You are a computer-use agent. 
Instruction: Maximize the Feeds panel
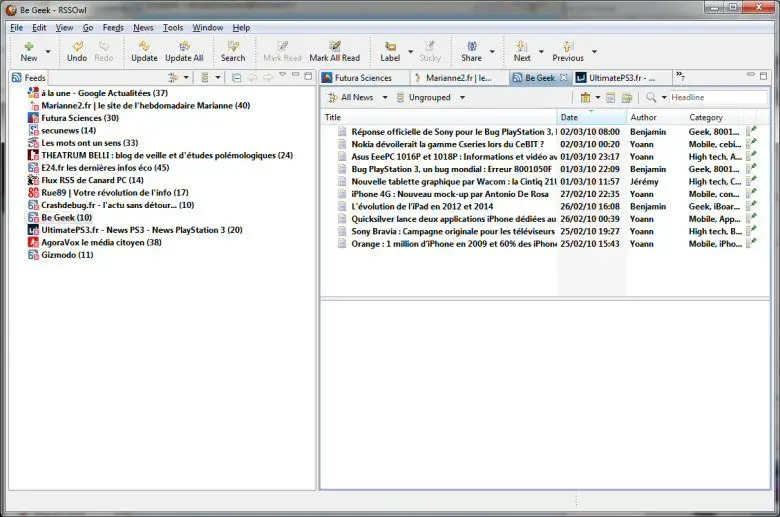(x=308, y=76)
